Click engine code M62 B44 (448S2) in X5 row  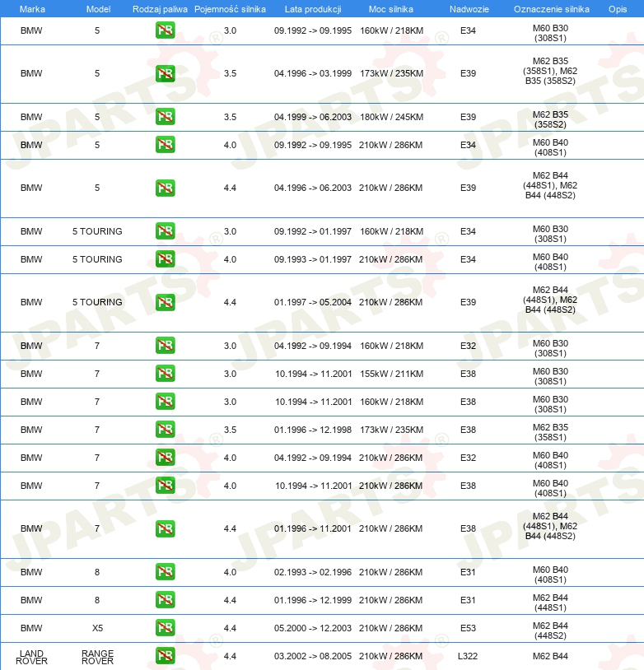[x=550, y=630]
